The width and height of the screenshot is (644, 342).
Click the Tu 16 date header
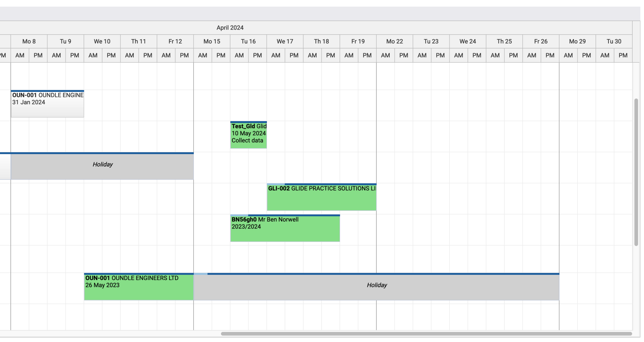(x=248, y=41)
